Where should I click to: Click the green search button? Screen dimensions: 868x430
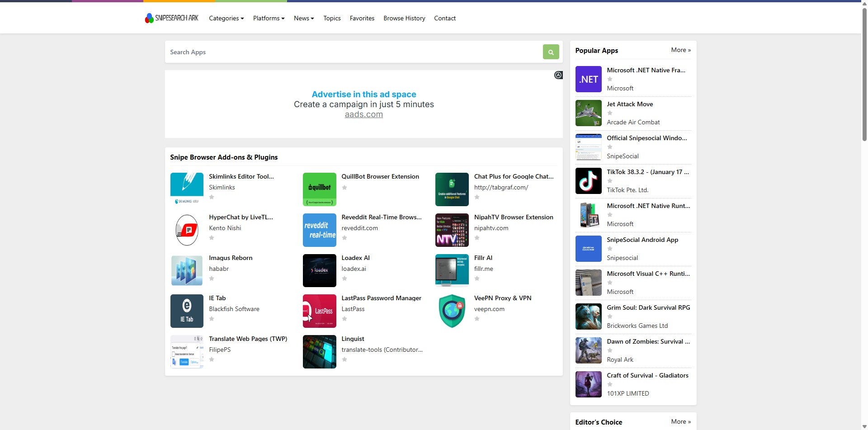pos(551,52)
